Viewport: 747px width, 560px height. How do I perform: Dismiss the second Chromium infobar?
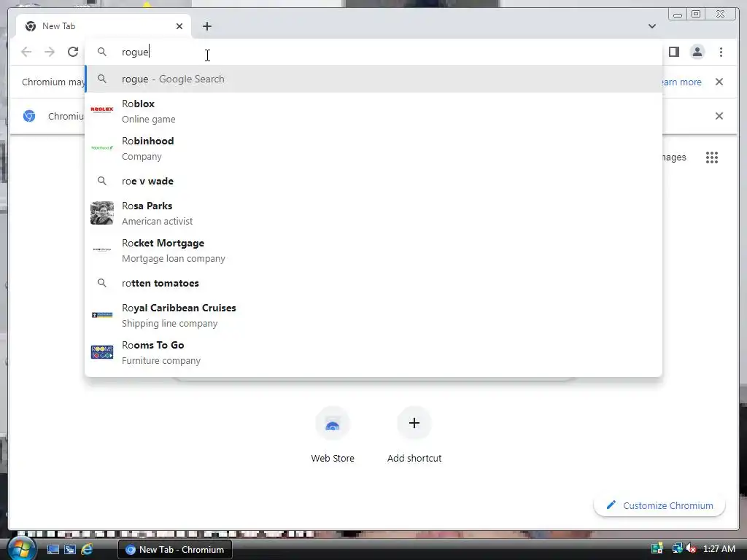point(719,116)
